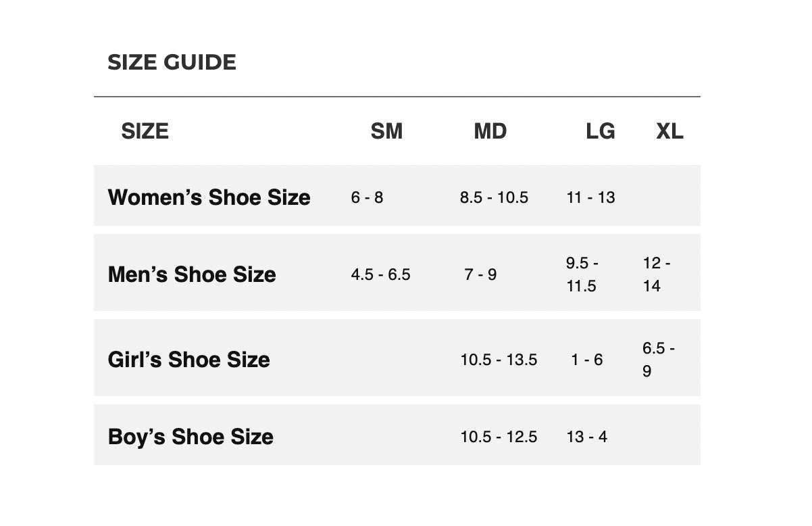Select the XL column header
This screenshot has height=526, width=812.
click(x=669, y=131)
